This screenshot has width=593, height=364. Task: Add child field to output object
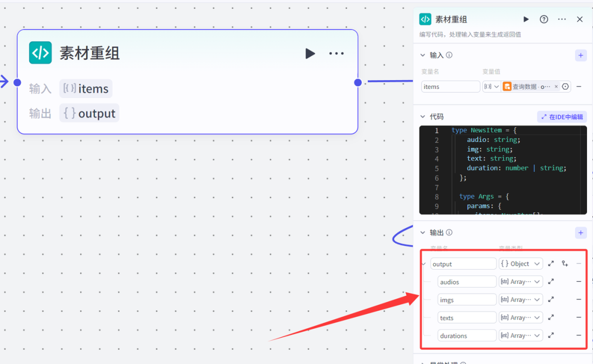[x=565, y=264]
